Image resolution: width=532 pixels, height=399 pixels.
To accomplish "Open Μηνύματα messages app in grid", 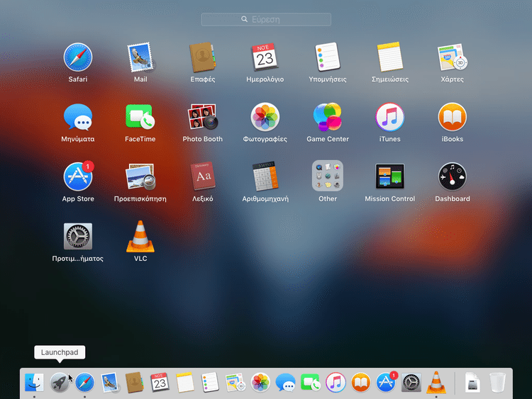I will (x=78, y=117).
